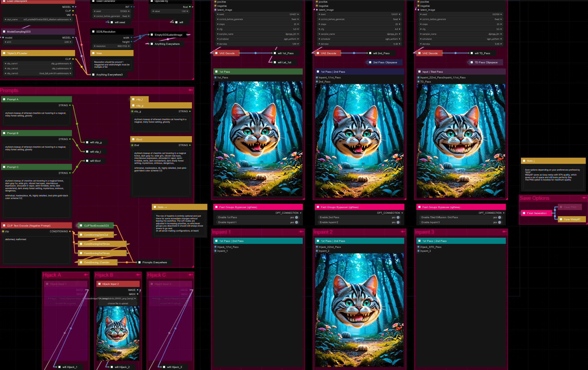Open the resolution dropdown showing 896×1152

click(x=112, y=46)
